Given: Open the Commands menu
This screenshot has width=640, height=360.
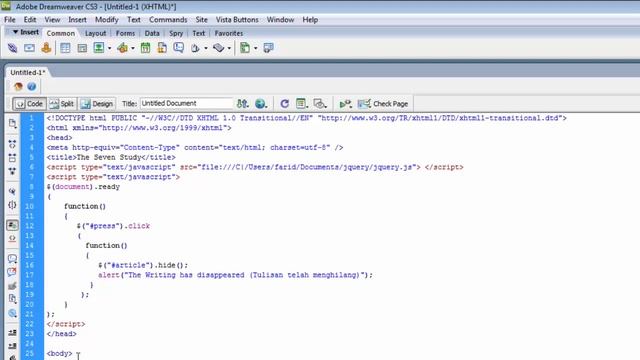Looking at the screenshot, I should 168,20.
